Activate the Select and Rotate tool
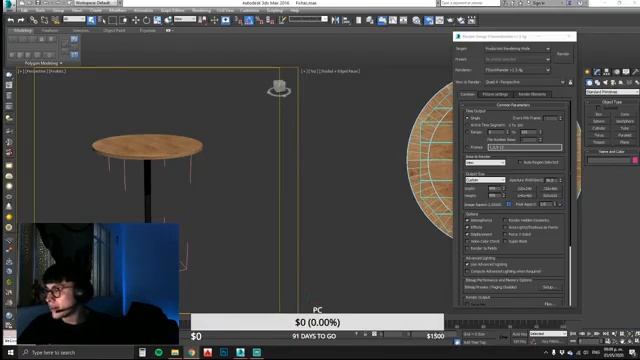The width and height of the screenshot is (640, 360). [x=146, y=20]
